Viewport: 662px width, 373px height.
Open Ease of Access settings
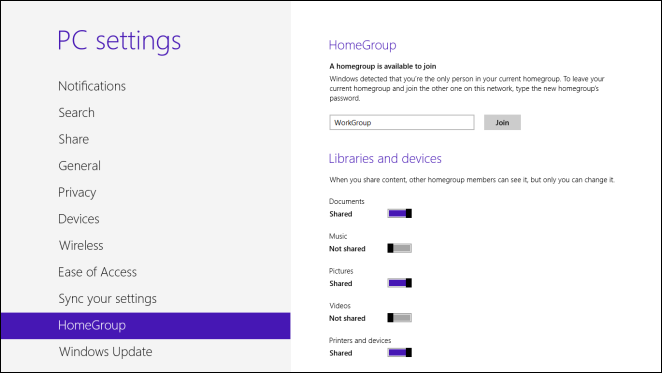click(98, 272)
